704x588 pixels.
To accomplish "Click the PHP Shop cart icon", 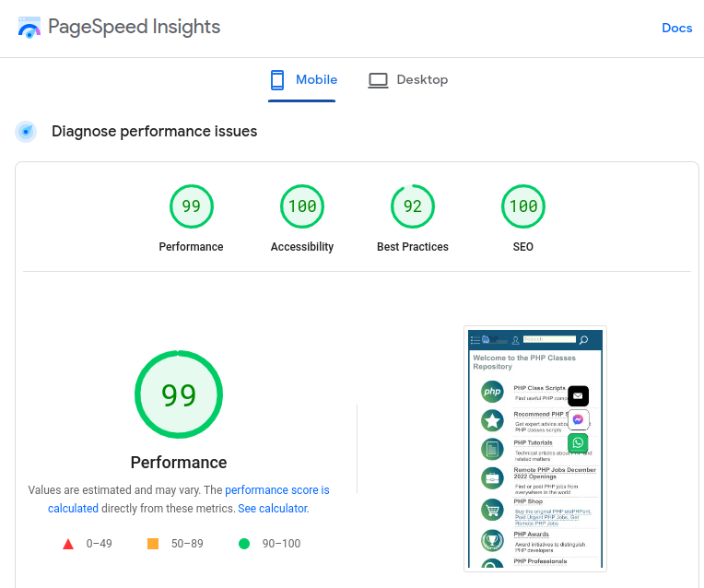I will tap(492, 511).
